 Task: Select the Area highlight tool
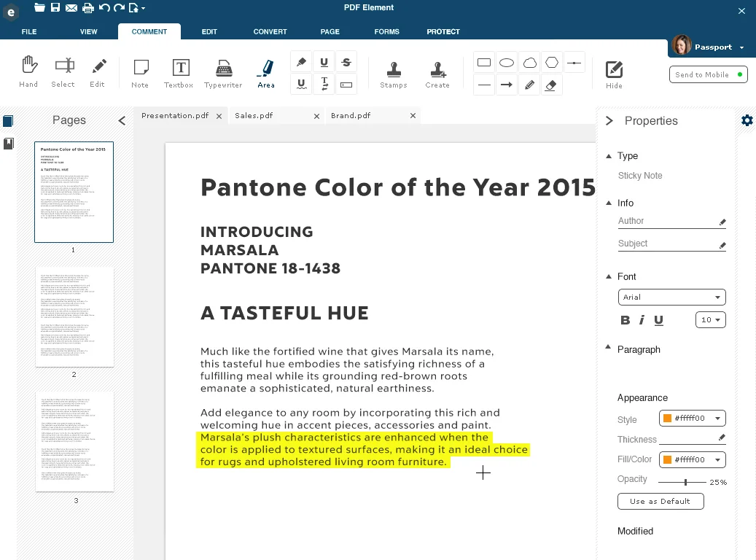click(x=266, y=72)
